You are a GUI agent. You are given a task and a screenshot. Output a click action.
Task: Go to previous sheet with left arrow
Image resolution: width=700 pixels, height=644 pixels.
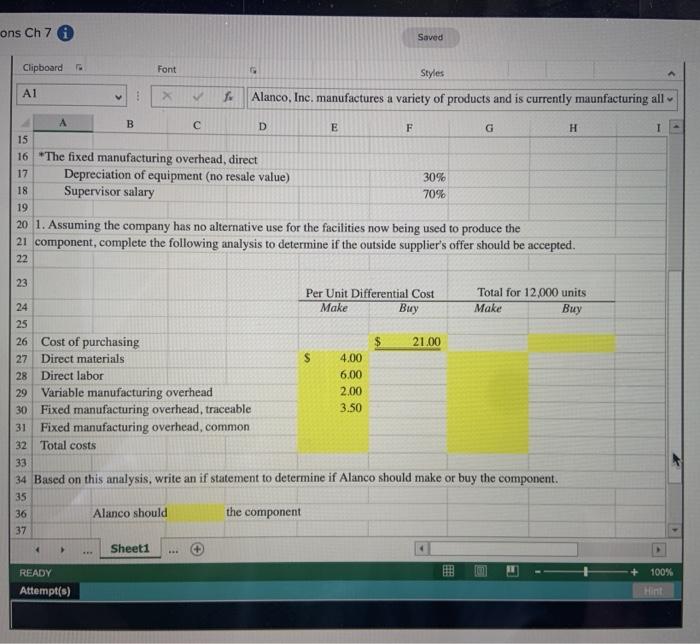[38, 550]
